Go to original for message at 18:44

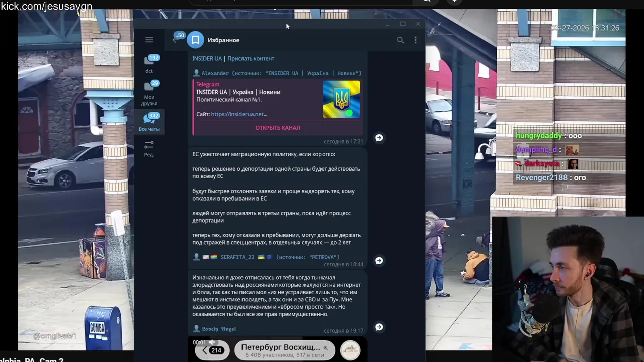(379, 260)
